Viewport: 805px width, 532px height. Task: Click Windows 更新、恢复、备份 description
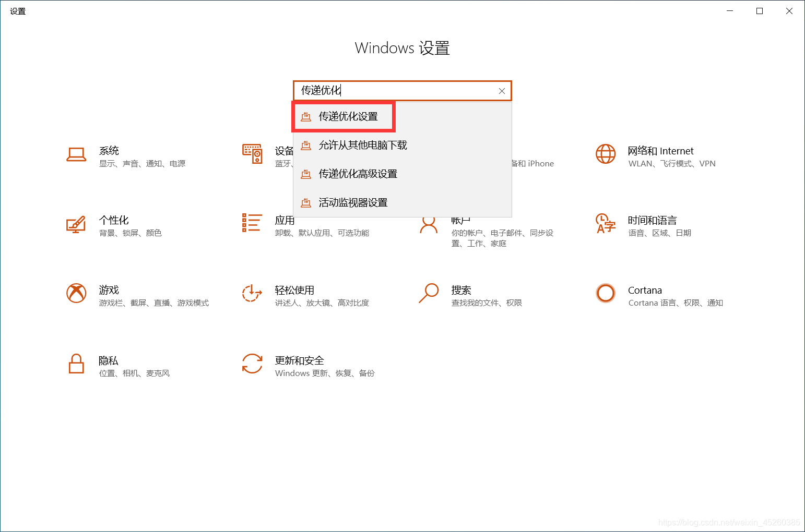pyautogui.click(x=325, y=373)
